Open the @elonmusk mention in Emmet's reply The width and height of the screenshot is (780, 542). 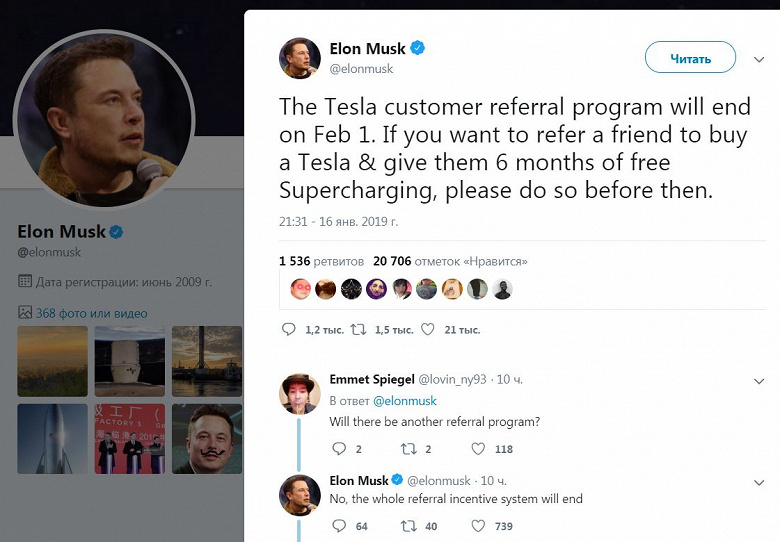click(405, 401)
